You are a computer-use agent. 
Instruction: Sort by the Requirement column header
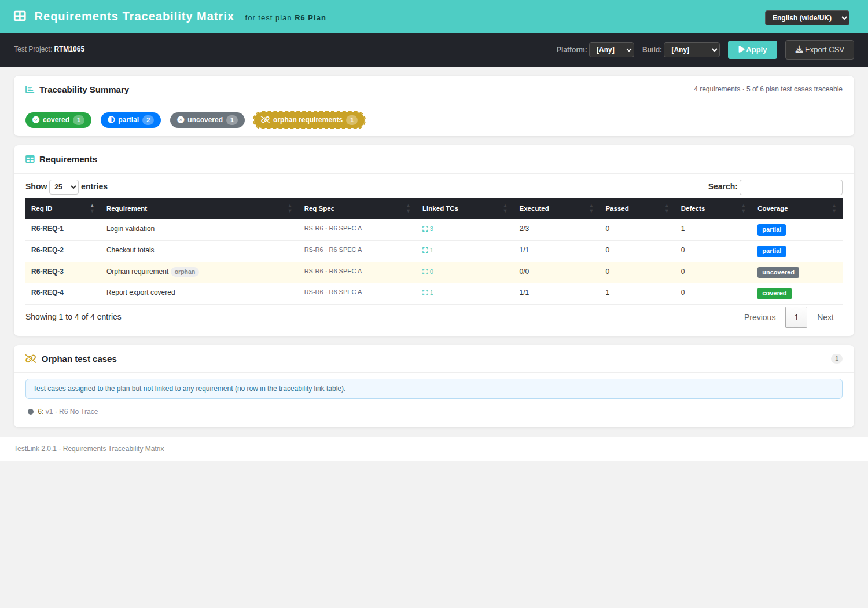point(200,208)
